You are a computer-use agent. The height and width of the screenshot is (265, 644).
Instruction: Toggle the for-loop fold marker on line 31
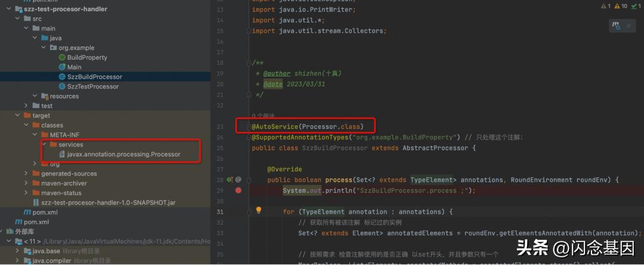(x=249, y=212)
